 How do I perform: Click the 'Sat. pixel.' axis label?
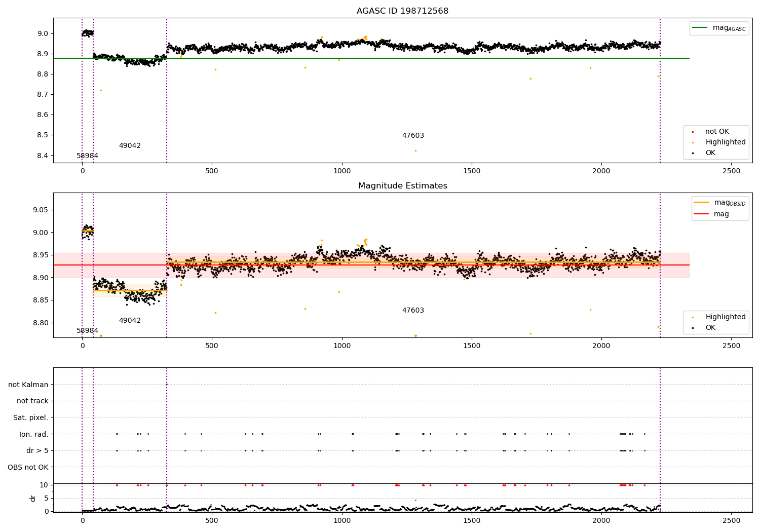click(31, 418)
